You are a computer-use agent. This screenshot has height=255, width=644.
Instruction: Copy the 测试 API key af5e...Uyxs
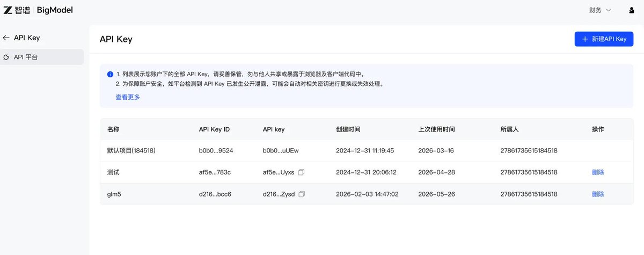coord(302,172)
